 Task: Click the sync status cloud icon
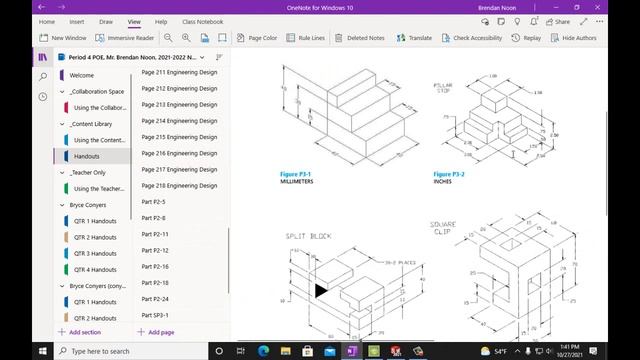pyautogui.click(x=485, y=22)
